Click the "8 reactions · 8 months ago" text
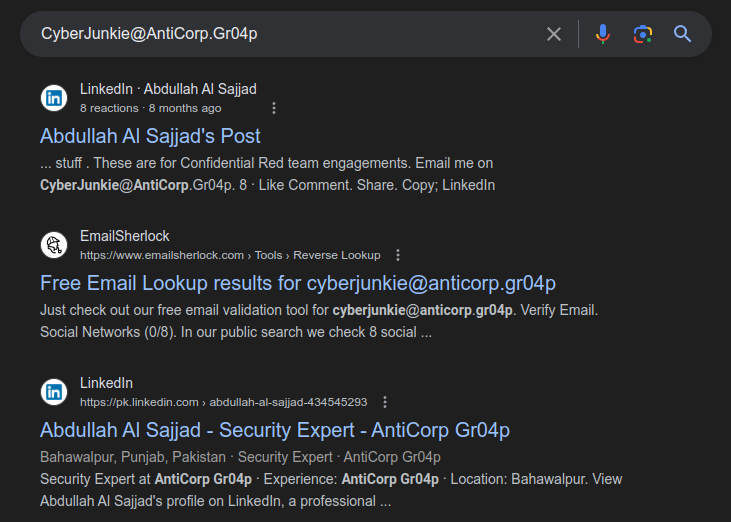The image size is (731, 522). click(150, 108)
